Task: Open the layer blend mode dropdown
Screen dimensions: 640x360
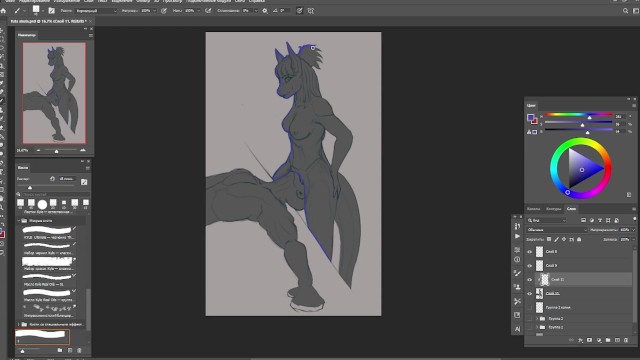Action: click(x=557, y=230)
